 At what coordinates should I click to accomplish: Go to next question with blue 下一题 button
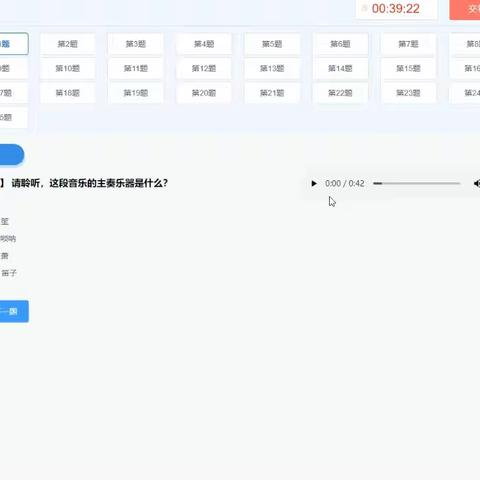[x=14, y=311]
